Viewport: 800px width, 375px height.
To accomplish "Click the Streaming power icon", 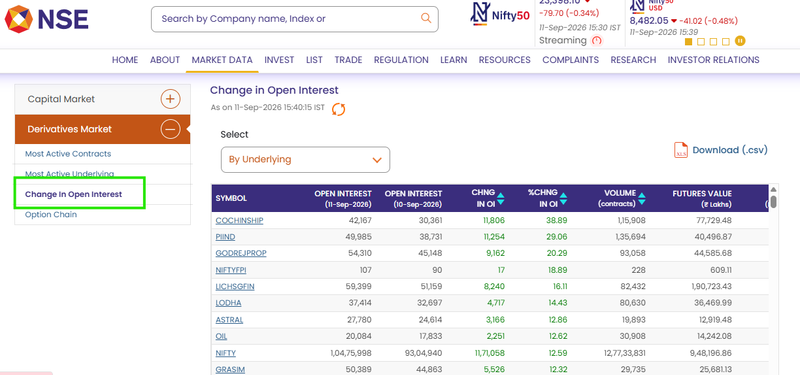I will (596, 40).
